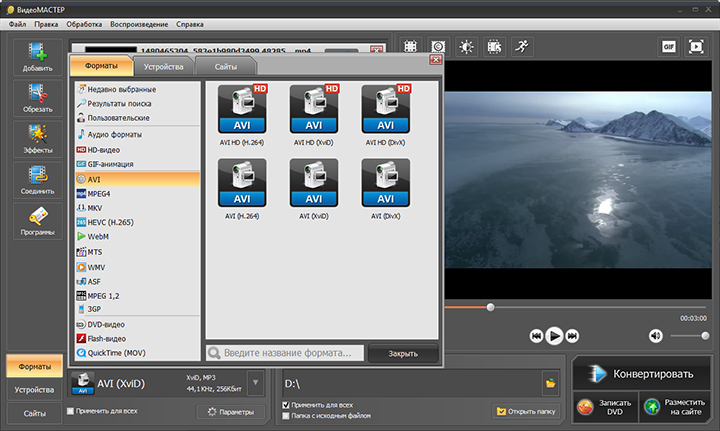Select Аудио форматы category
The image size is (720, 431).
(x=137, y=134)
